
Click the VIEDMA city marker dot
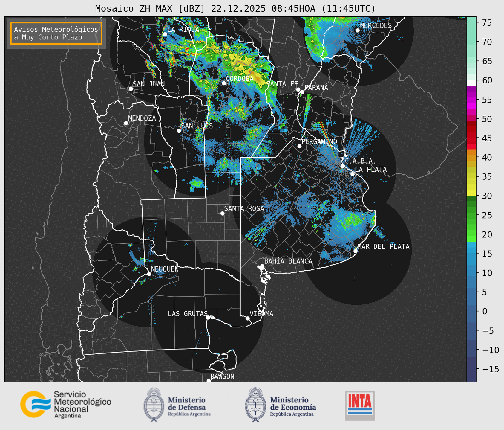tap(248, 318)
